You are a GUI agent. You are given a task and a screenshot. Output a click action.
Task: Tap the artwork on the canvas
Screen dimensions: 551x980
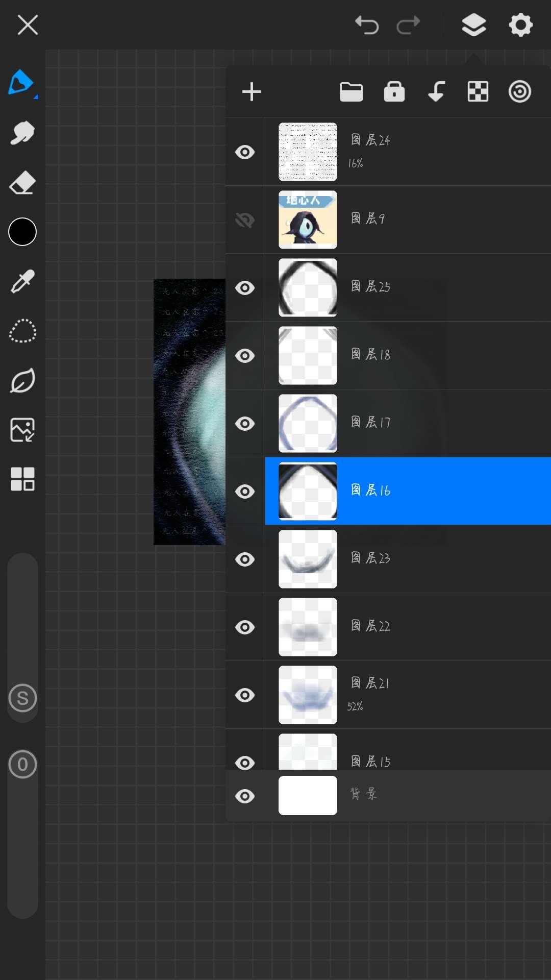tap(189, 411)
